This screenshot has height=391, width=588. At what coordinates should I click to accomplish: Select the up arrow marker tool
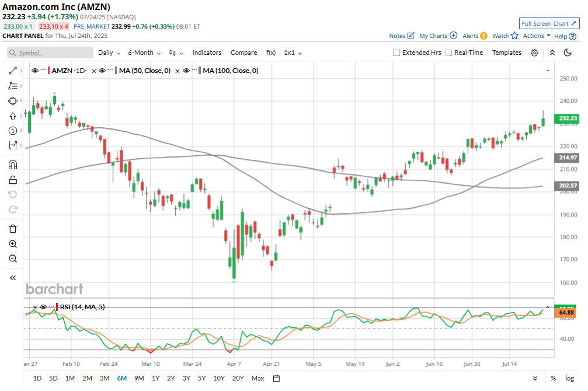13,116
